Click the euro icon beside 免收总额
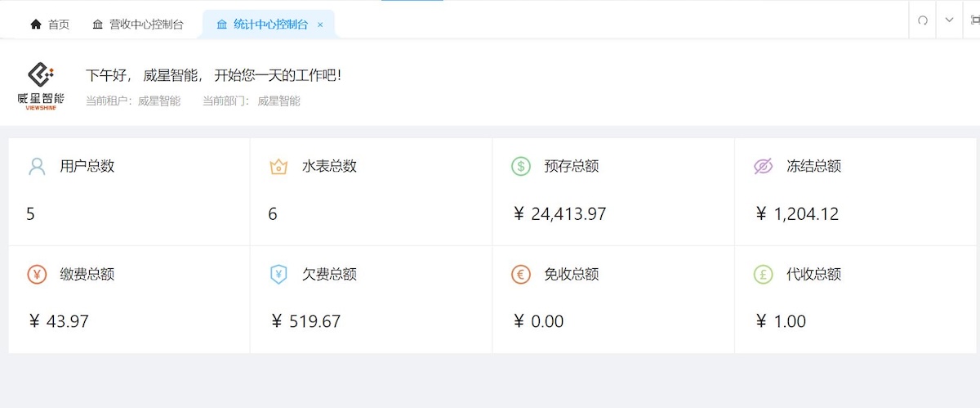 (x=521, y=275)
